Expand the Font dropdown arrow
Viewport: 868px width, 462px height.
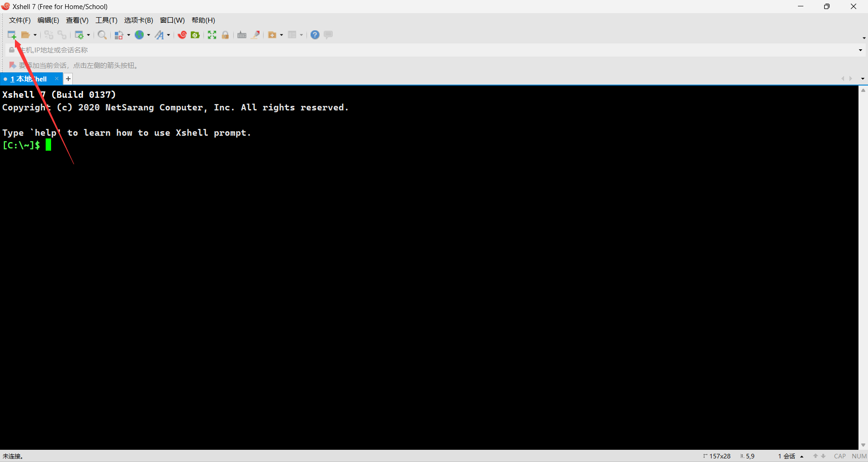[168, 35]
